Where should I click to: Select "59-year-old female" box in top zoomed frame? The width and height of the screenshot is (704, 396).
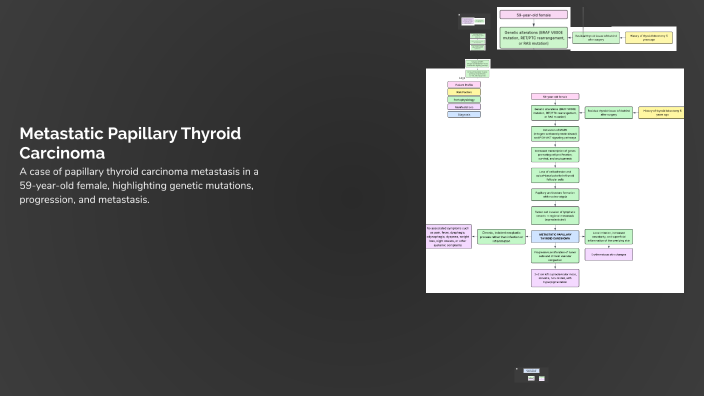tap(533, 15)
